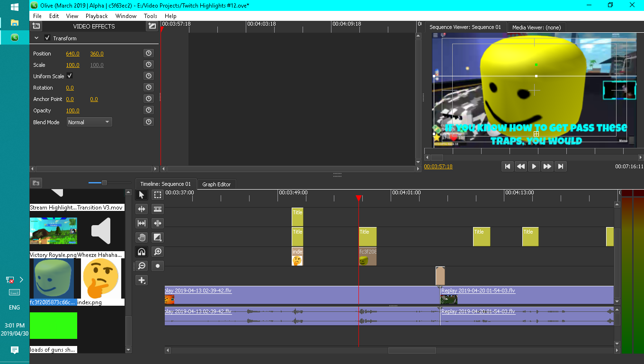This screenshot has width=644, height=364.
Task: Toggle the magnet snapping button
Action: 141,252
